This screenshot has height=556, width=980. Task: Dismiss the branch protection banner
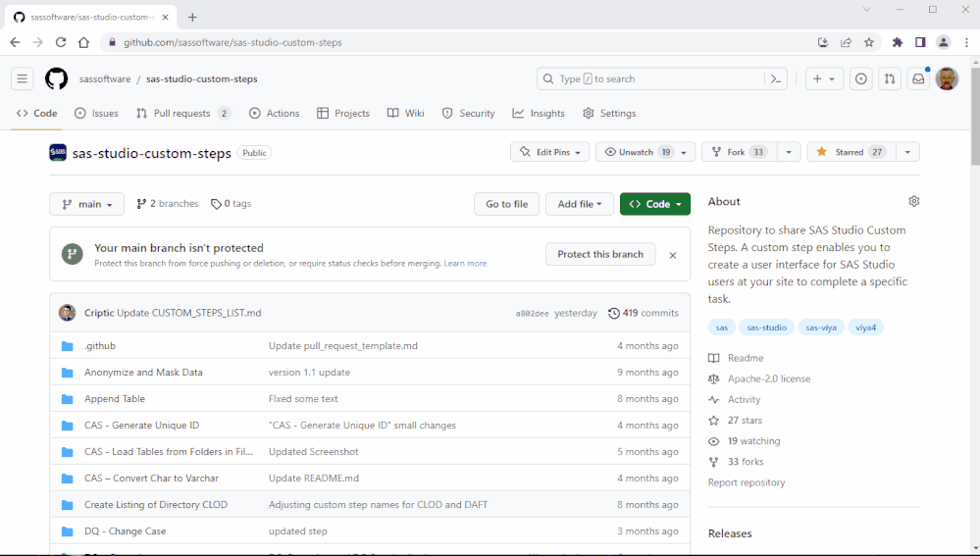point(673,255)
